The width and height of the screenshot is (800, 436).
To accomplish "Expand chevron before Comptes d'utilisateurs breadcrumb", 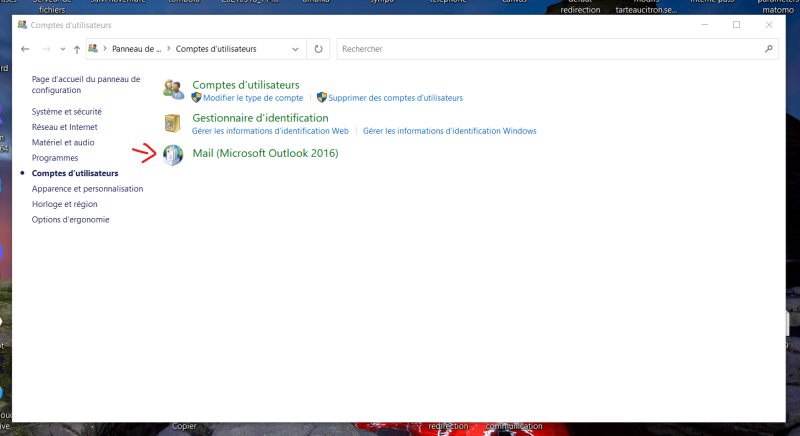I will coord(169,48).
